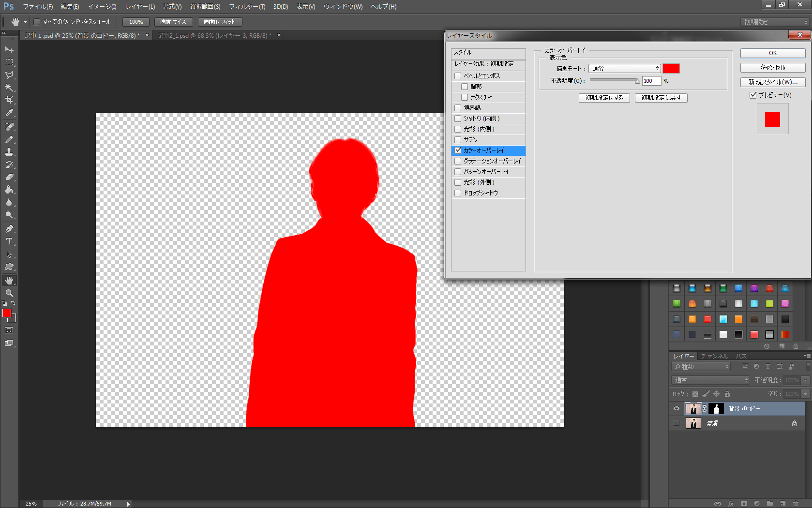
Task: Select the Polygonal Lasso tool
Action: [x=9, y=75]
